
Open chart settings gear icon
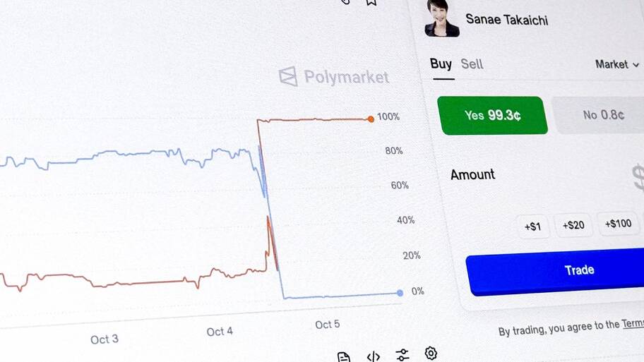tap(431, 353)
